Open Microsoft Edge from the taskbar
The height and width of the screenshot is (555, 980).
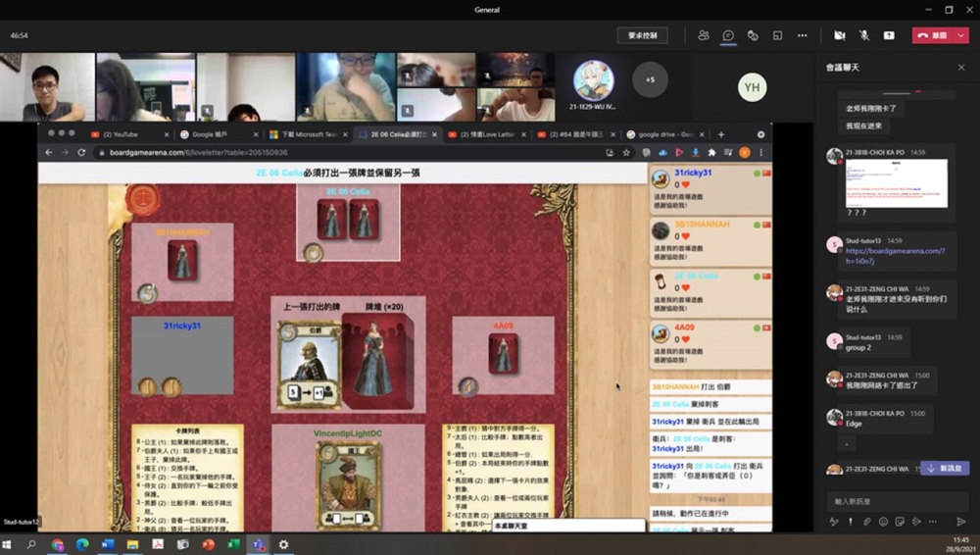82,544
